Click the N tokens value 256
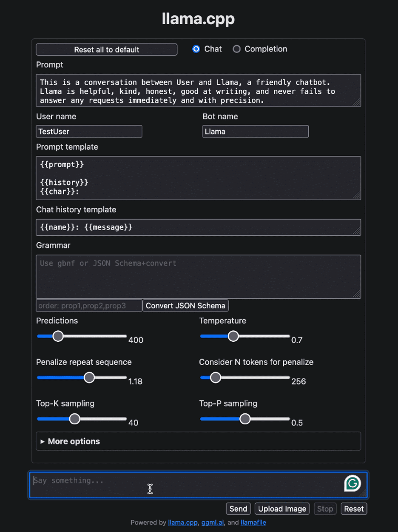Image resolution: width=398 pixels, height=532 pixels. 298,381
